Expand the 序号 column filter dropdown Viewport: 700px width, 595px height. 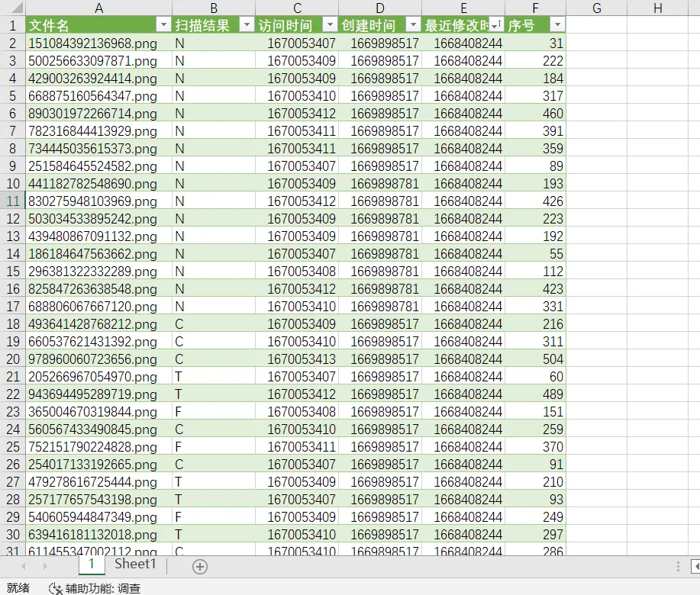(557, 25)
